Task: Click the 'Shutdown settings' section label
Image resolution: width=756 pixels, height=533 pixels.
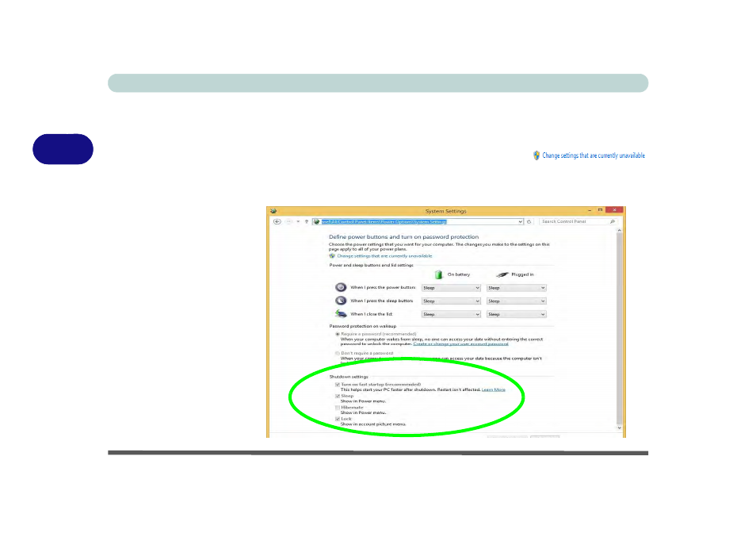Action: pyautogui.click(x=349, y=377)
